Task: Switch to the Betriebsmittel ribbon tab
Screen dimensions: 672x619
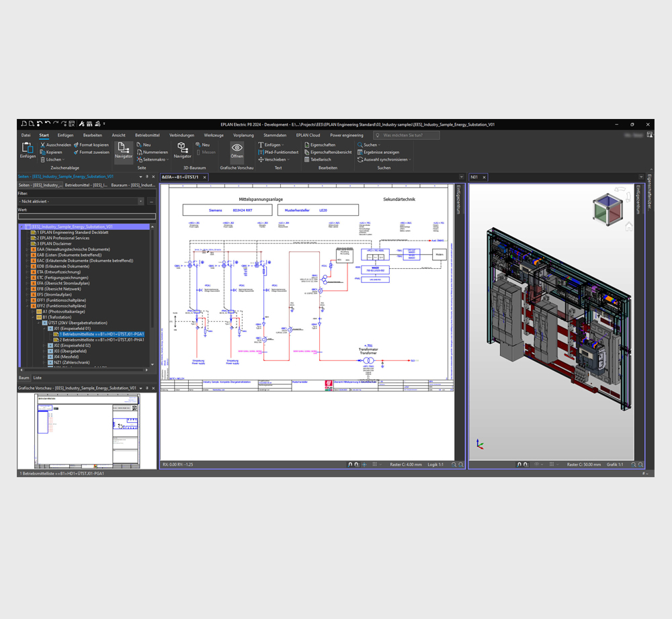Action: tap(147, 135)
